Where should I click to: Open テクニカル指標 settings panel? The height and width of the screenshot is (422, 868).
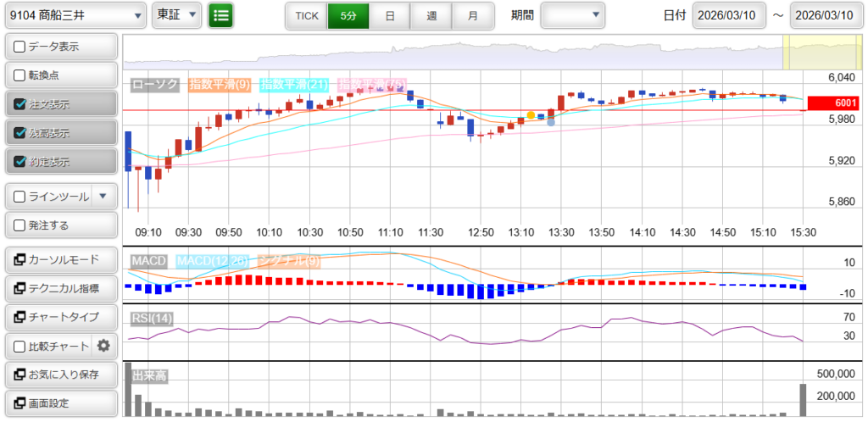point(60,288)
